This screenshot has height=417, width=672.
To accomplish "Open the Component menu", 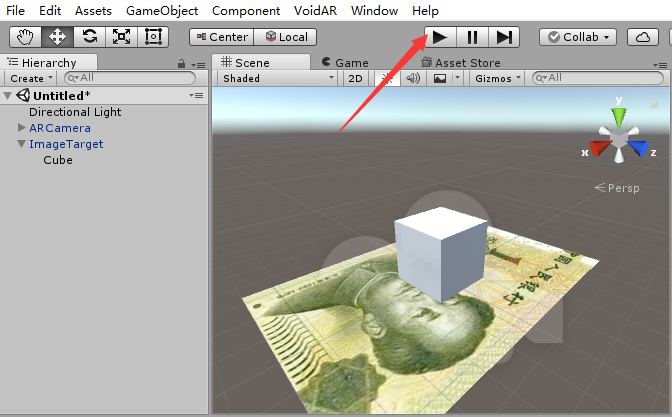I will click(x=246, y=11).
